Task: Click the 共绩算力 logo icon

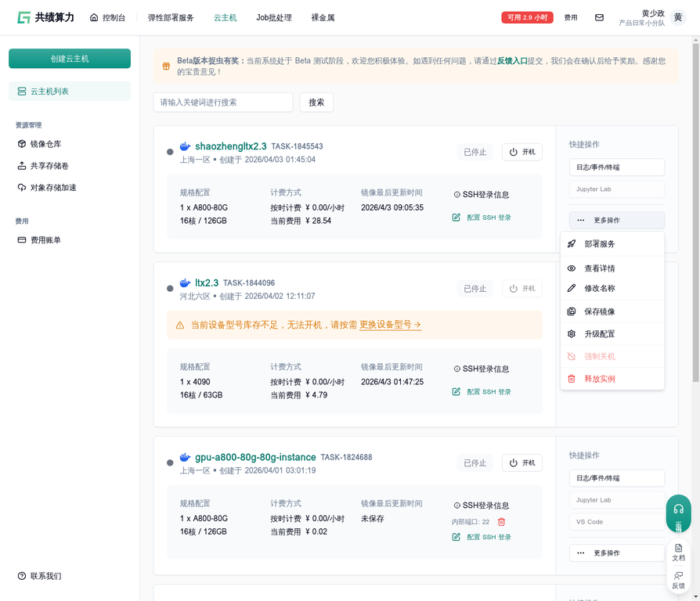Action: (x=24, y=17)
